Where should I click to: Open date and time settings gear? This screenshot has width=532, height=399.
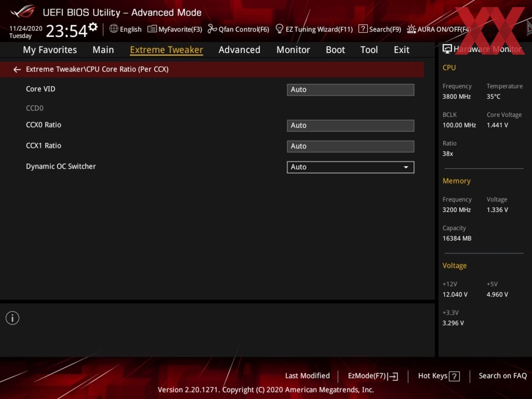coord(93,27)
